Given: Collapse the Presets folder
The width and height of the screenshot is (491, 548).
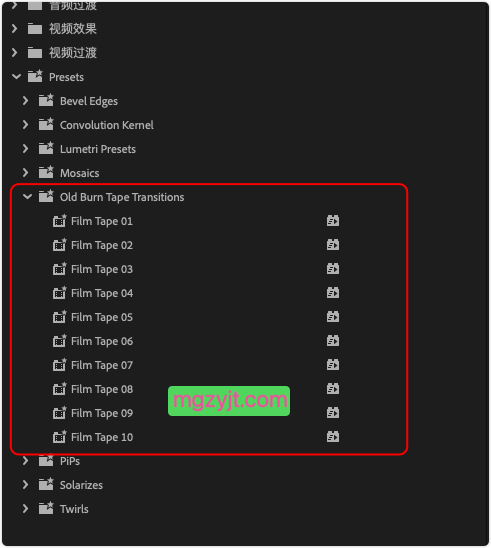Looking at the screenshot, I should coord(16,77).
